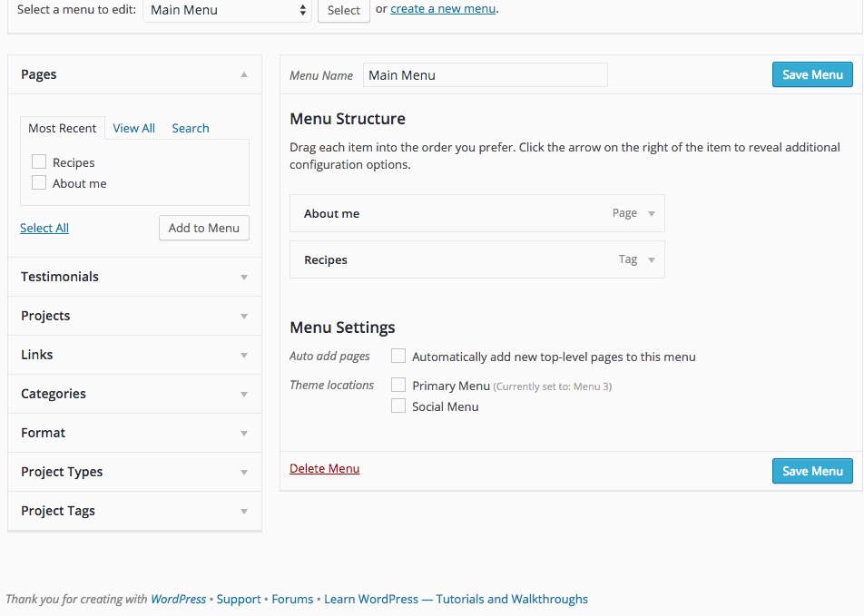Open the create a new menu link
The width and height of the screenshot is (864, 616).
coord(443,9)
